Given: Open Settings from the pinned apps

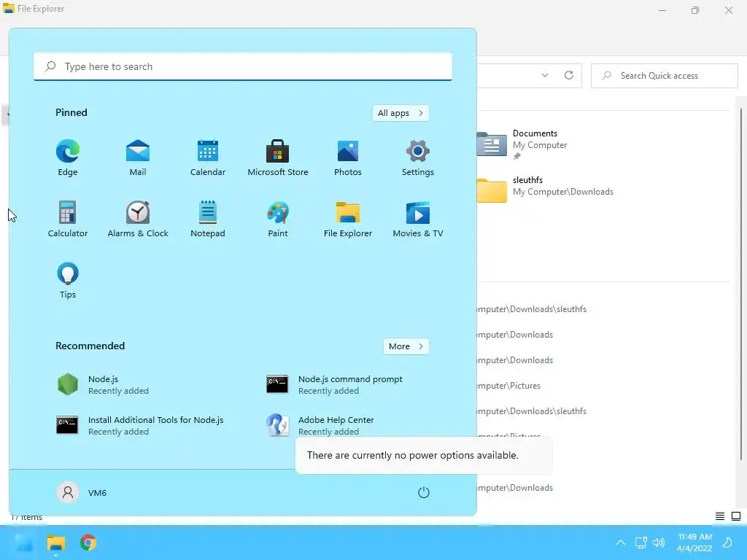Looking at the screenshot, I should click(x=418, y=157).
